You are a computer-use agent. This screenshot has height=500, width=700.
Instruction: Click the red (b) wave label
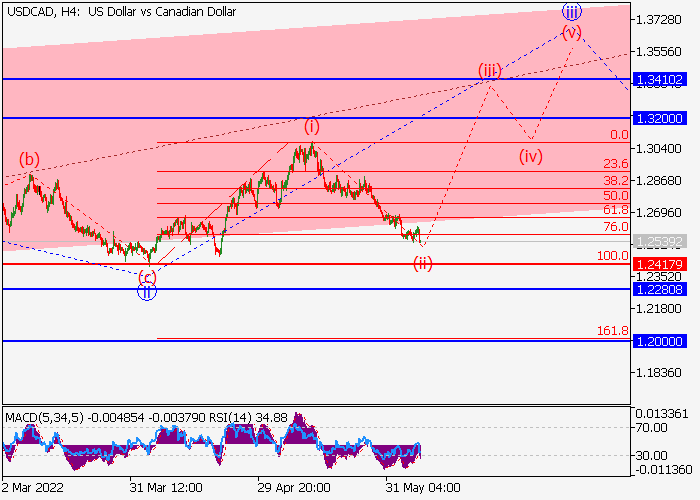coord(29,159)
